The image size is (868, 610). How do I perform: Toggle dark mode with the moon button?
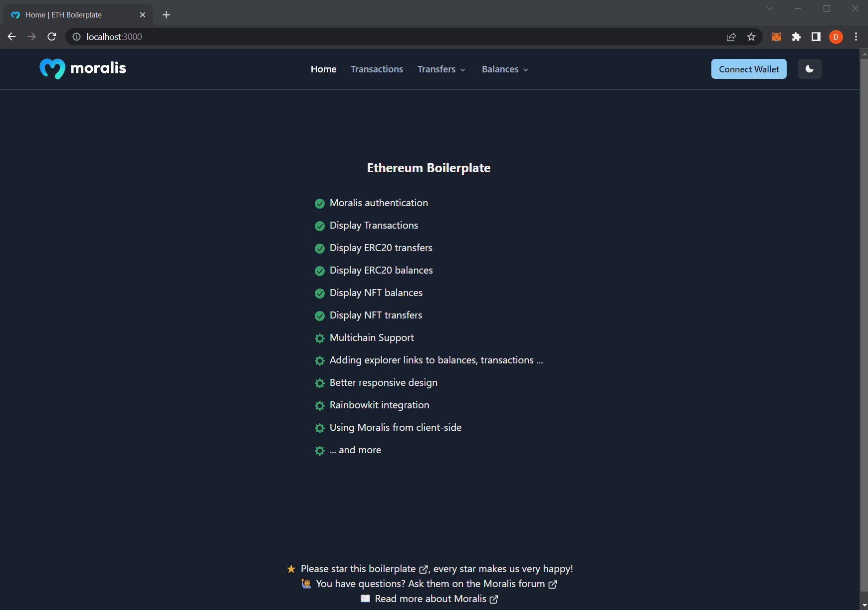pos(809,69)
